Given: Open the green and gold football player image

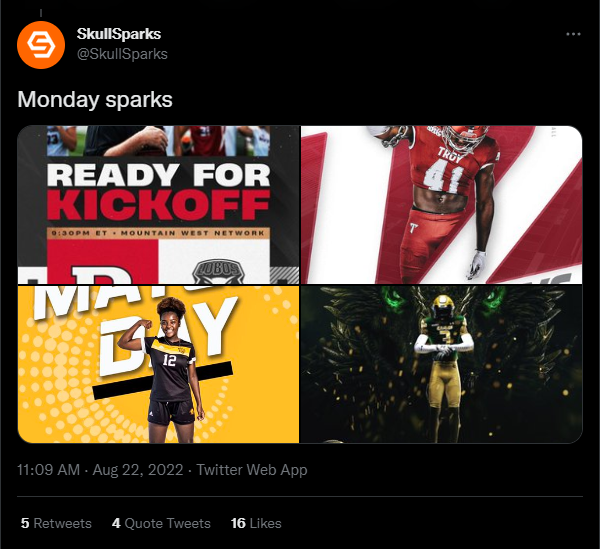Looking at the screenshot, I should point(442,364).
